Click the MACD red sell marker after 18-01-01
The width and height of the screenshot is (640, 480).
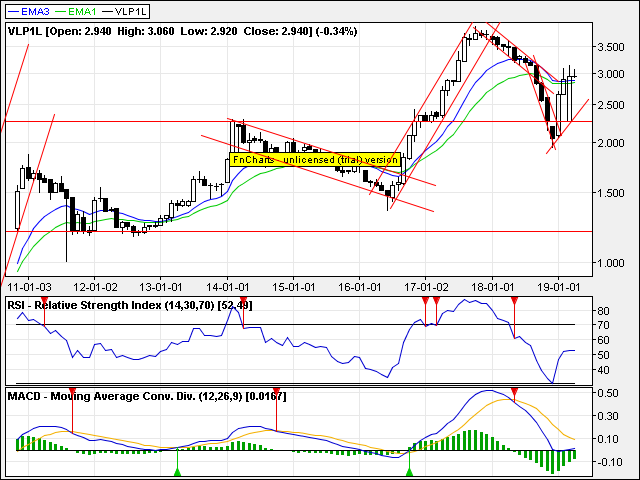[x=514, y=392]
